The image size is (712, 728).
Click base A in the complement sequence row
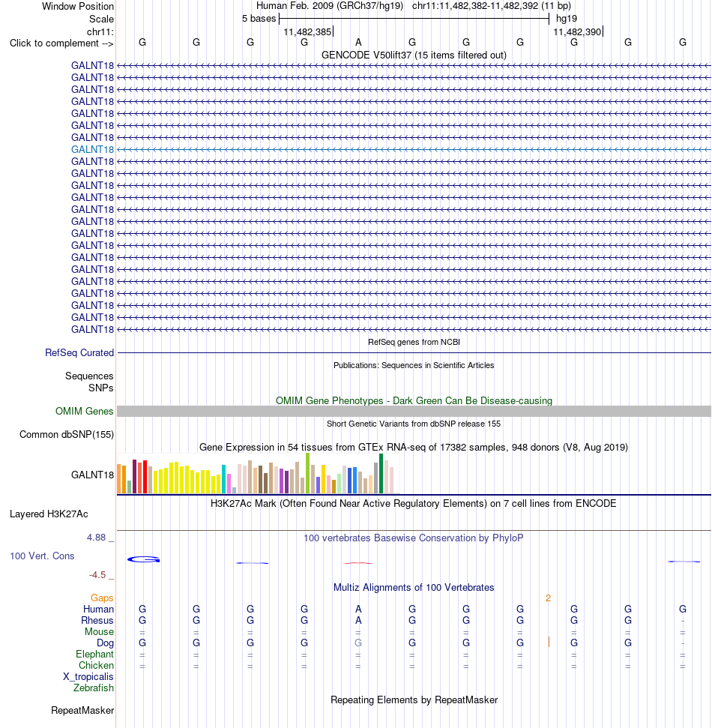point(358,42)
